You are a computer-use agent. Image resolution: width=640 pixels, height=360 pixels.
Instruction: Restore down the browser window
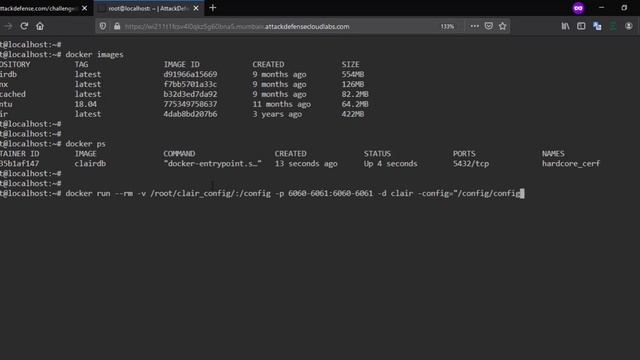tap(624, 7)
